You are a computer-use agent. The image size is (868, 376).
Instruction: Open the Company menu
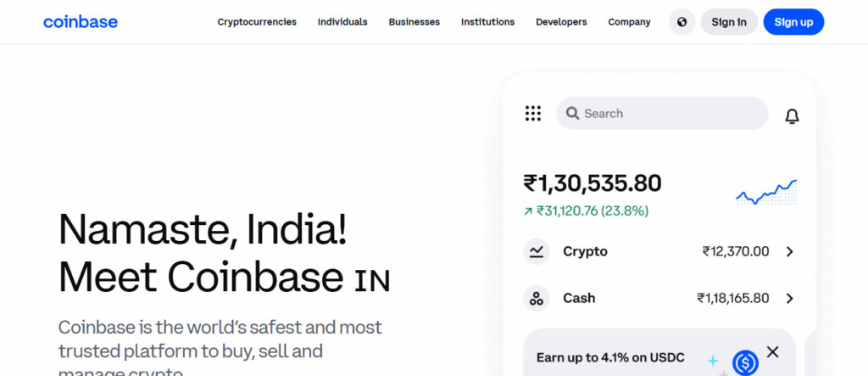[629, 22]
